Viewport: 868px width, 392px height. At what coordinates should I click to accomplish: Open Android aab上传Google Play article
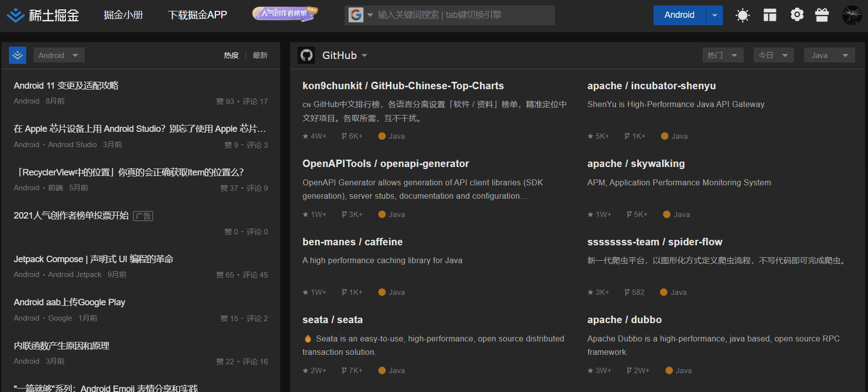coord(69,302)
